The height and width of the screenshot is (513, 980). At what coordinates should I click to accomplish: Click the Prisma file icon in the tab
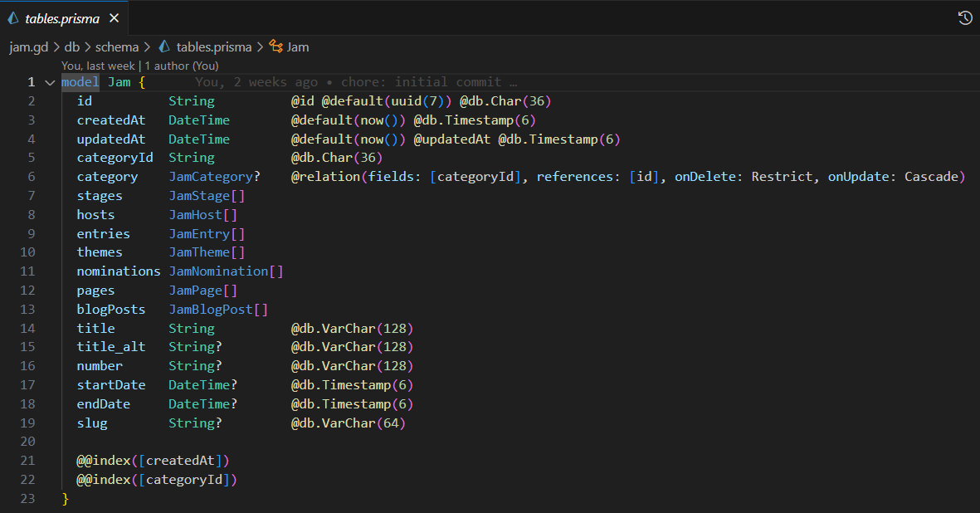coord(13,18)
